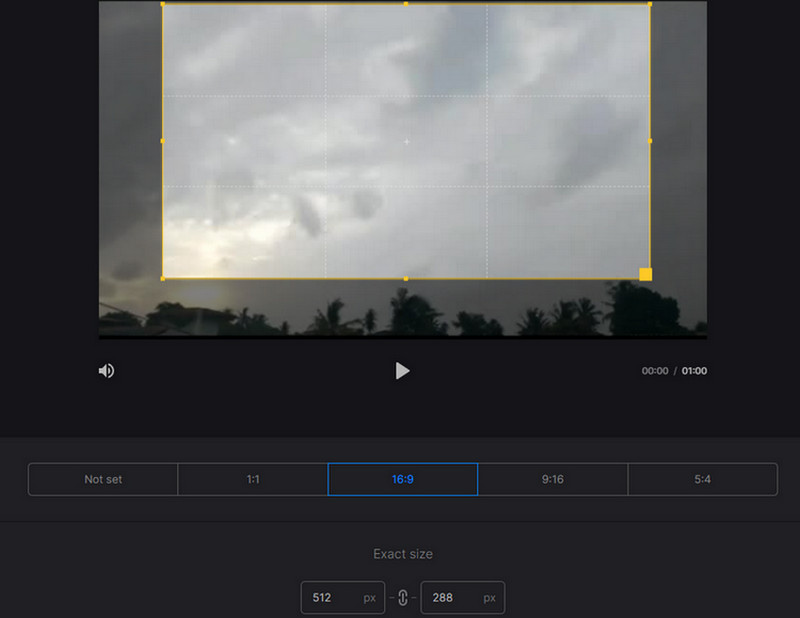Select the 5:4 aspect ratio
Viewport: 800px width, 618px height.
click(x=703, y=479)
